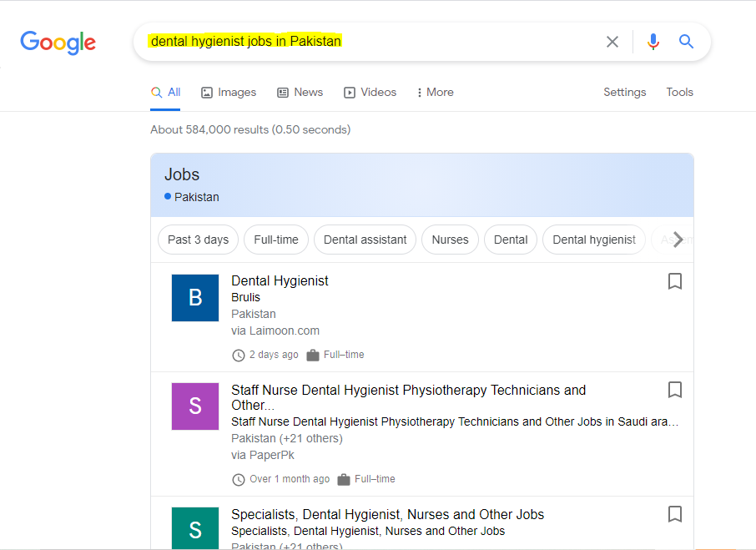
Task: Click the via PaperPk source text
Action: click(263, 455)
